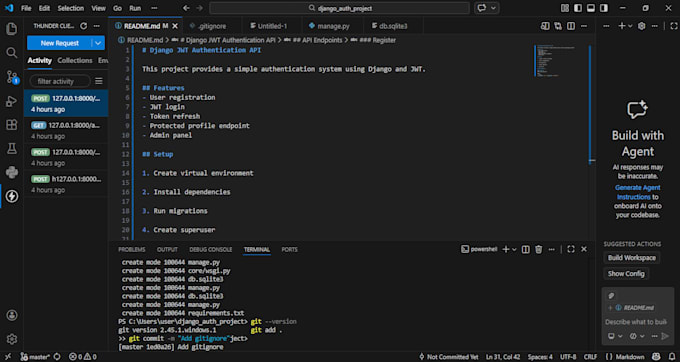Open the PROBLEMS panel tab

tap(131, 249)
